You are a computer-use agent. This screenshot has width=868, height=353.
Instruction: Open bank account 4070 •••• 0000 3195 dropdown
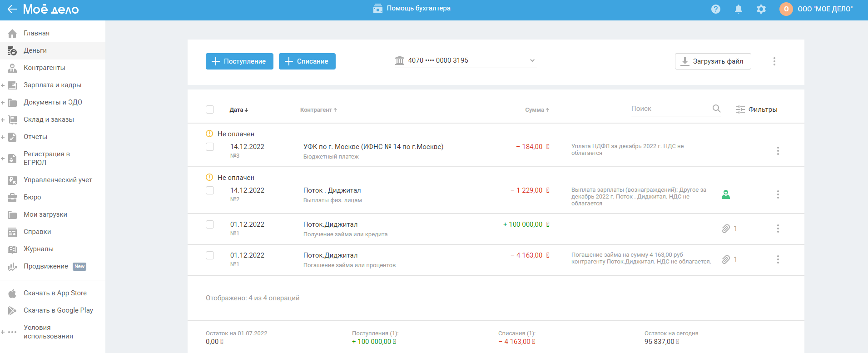[x=466, y=60]
